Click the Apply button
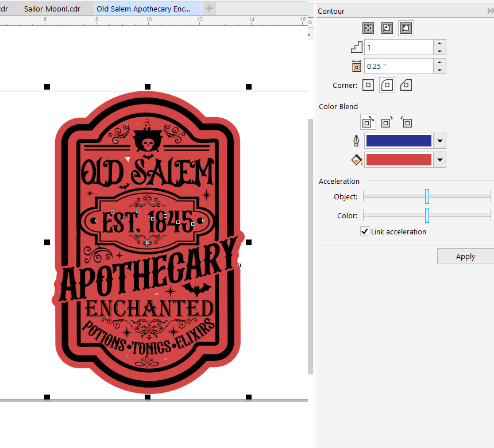494x448 pixels. pos(465,257)
